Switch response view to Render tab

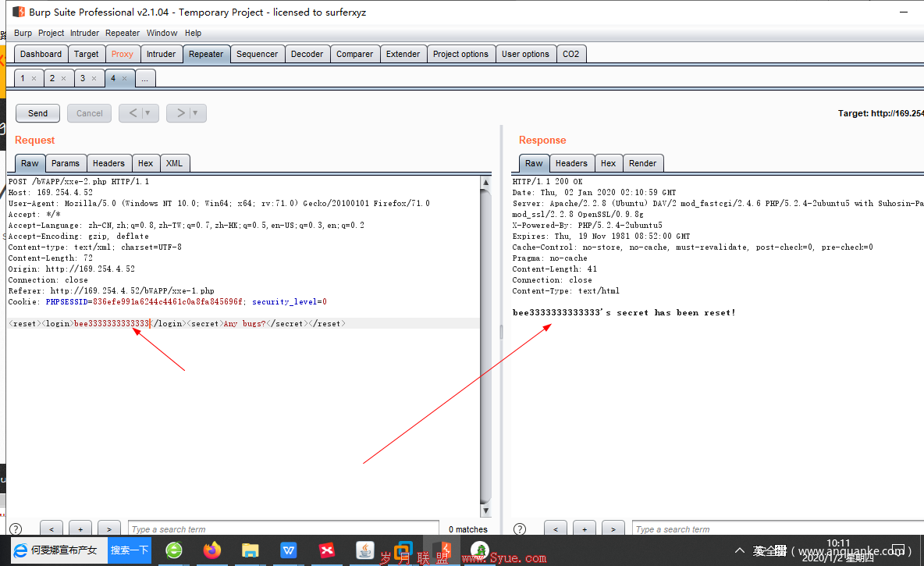click(x=643, y=163)
